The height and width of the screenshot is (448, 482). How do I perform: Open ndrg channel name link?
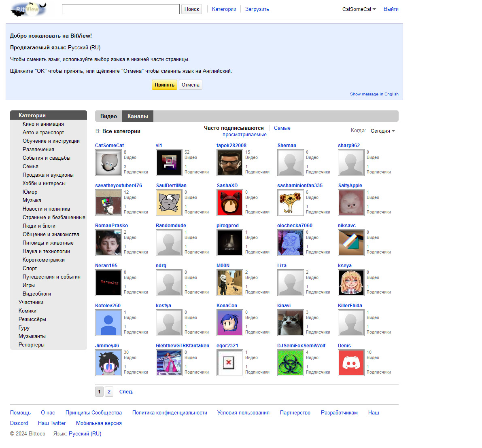tap(161, 266)
